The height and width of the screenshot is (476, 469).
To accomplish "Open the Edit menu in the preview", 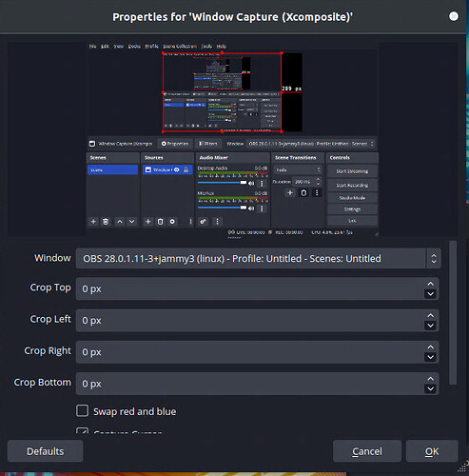I will coord(105,46).
